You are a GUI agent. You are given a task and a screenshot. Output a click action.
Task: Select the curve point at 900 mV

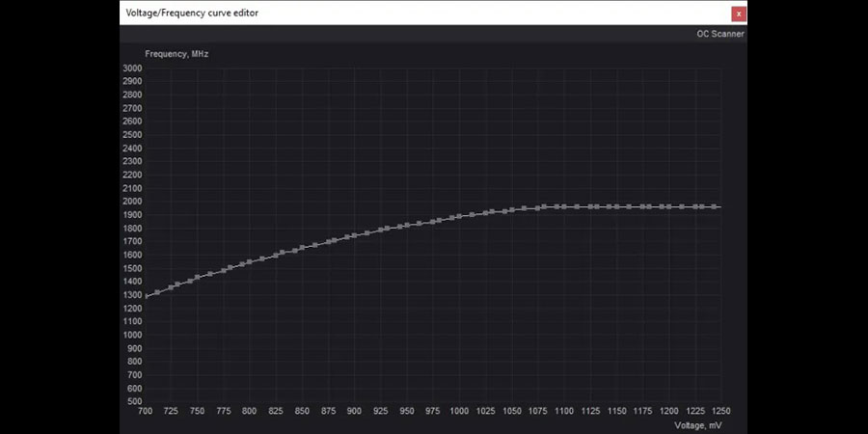(x=354, y=234)
